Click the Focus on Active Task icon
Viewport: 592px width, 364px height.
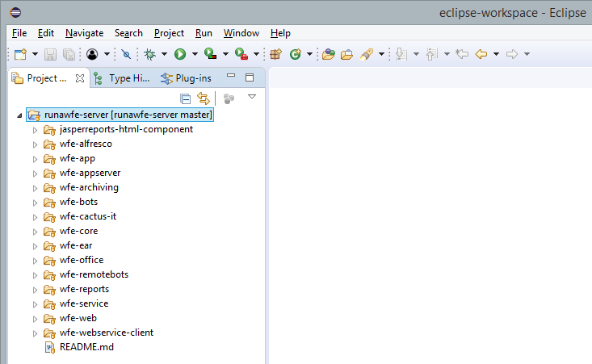229,98
